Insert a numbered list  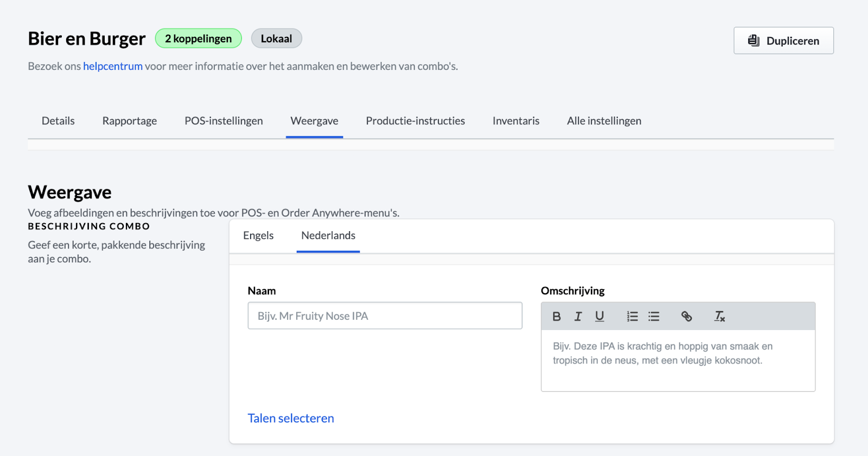(x=632, y=316)
